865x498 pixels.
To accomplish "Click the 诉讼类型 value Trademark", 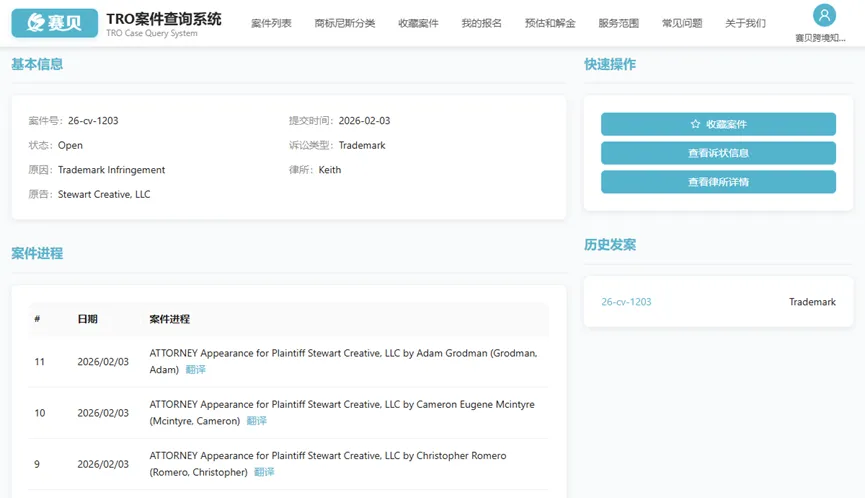I will click(x=362, y=145).
